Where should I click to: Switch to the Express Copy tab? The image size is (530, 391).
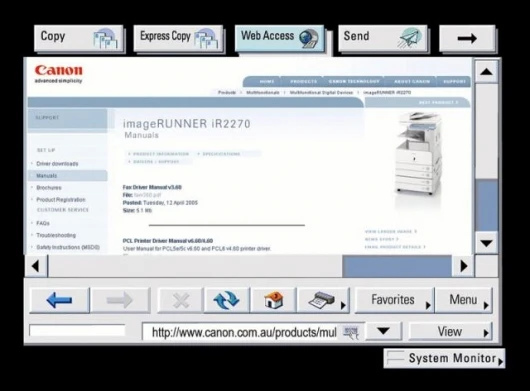178,38
